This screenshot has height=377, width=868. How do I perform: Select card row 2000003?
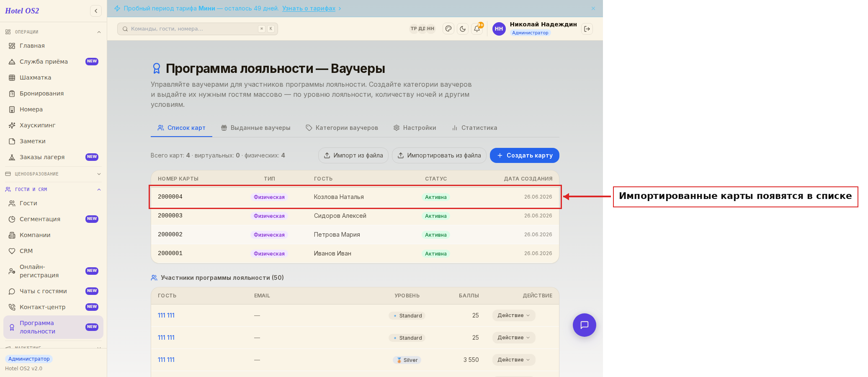coord(355,216)
